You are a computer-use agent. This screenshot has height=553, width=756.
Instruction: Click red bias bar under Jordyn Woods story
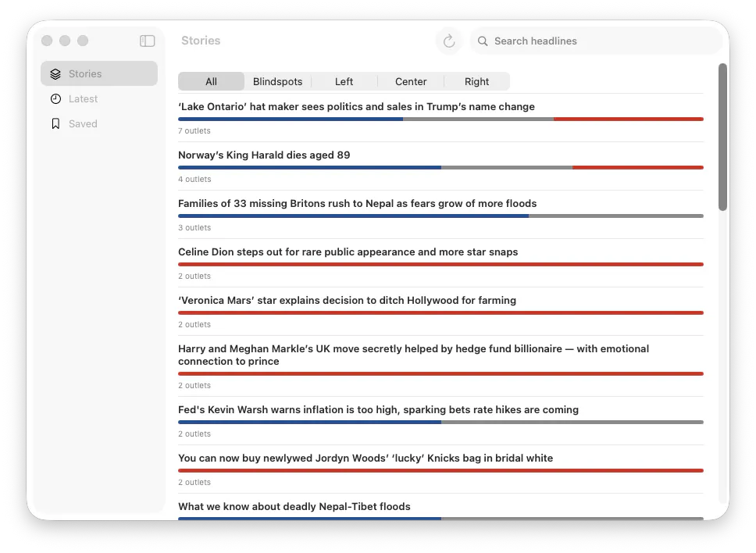[440, 470]
